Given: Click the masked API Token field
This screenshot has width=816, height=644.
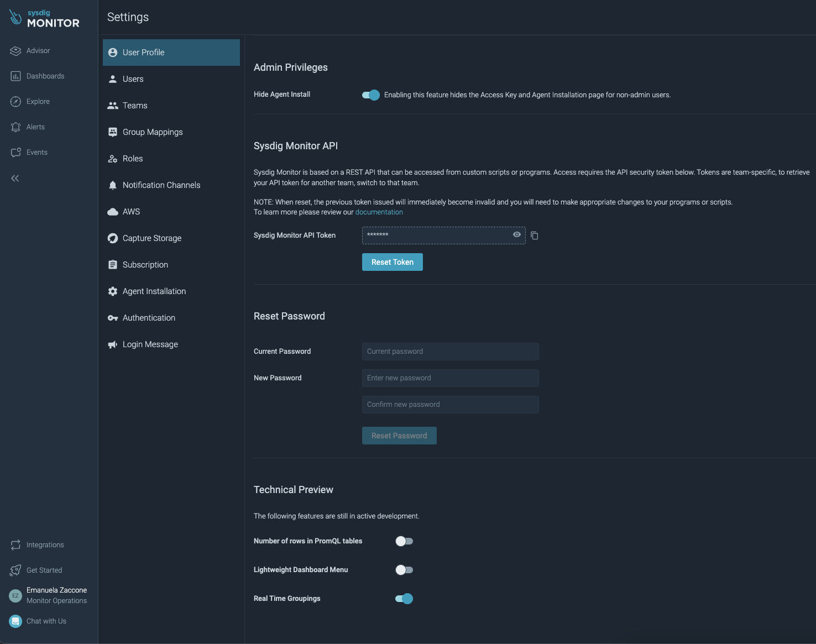Looking at the screenshot, I should [444, 235].
